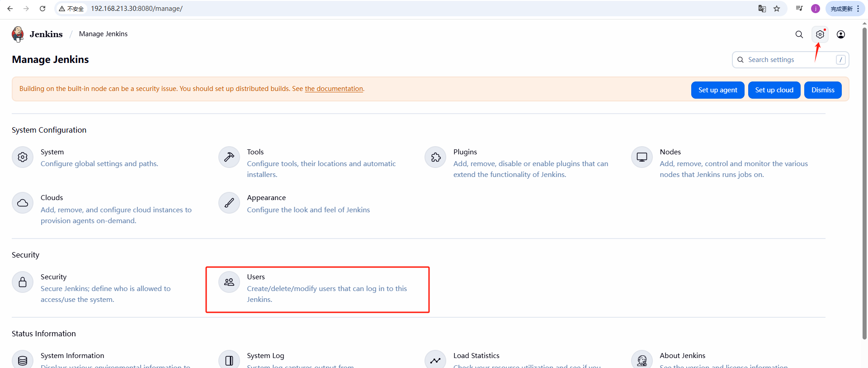This screenshot has width=868, height=368.
Task: Click the 'Add, remove, and configure cloud' description
Action: click(116, 215)
